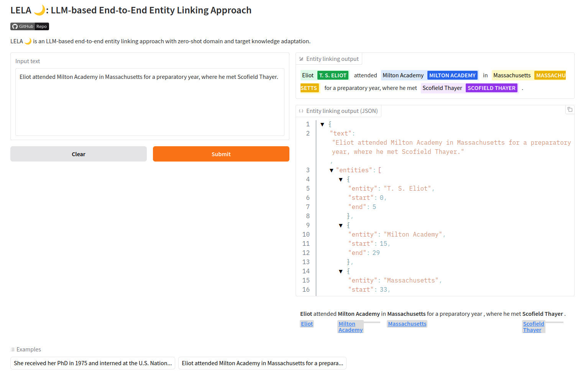Click the GitHub octocat icon
The width and height of the screenshot is (588, 374).
15,26
